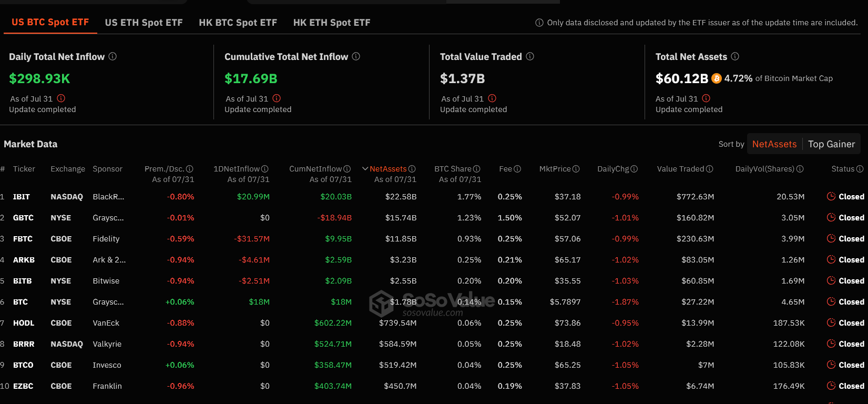Screen dimensions: 868x404
Task: Sort table by 1DNetInflow column header
Action: (237, 169)
